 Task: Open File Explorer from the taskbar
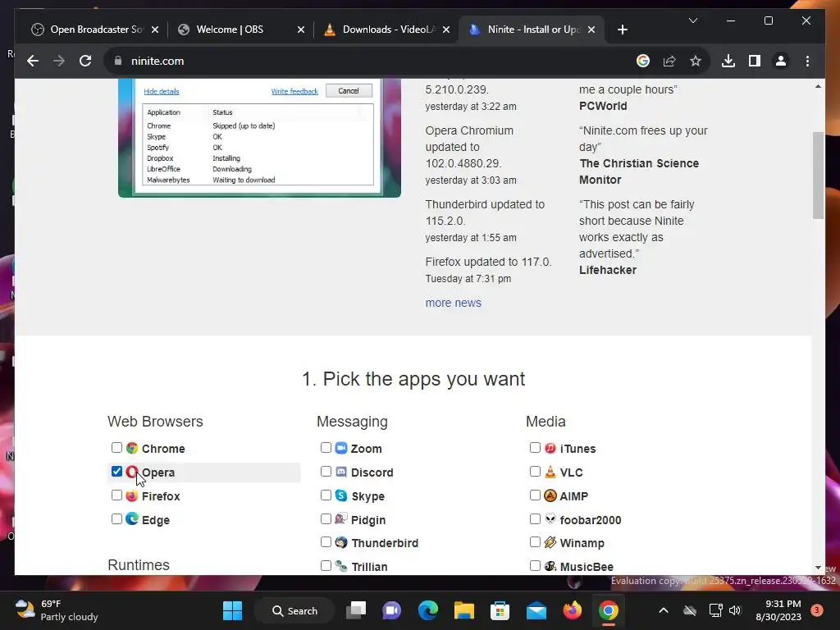point(464,610)
